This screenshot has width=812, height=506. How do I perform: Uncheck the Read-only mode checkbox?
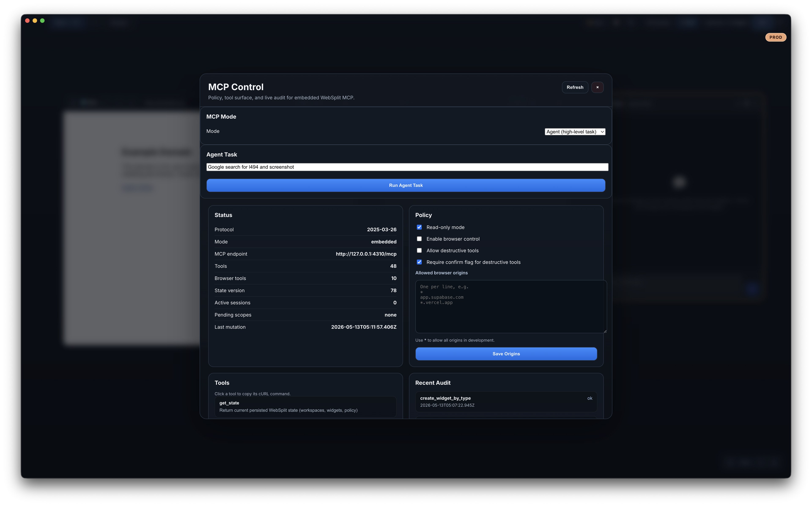point(419,227)
